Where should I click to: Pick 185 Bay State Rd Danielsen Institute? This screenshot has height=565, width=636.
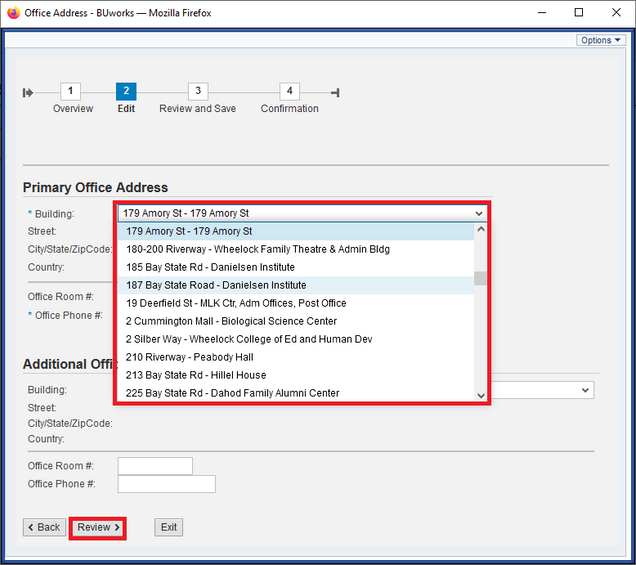click(x=296, y=267)
